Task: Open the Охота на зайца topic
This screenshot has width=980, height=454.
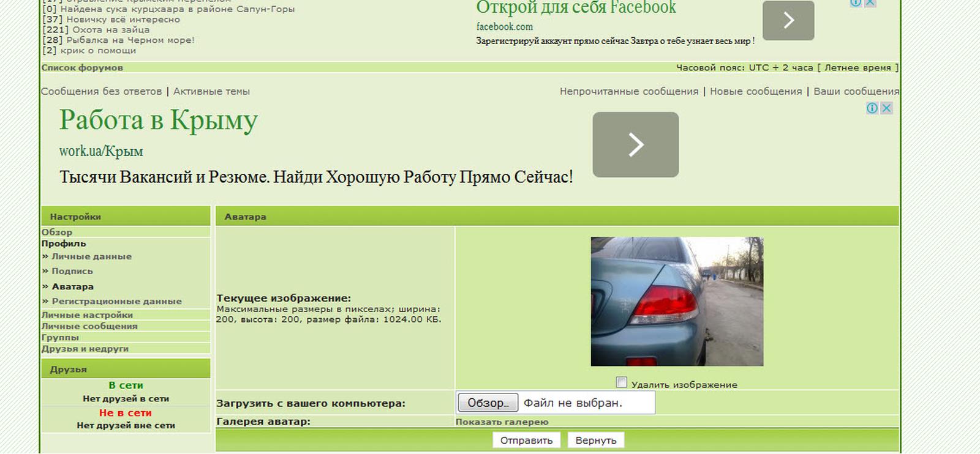Action: tap(111, 29)
